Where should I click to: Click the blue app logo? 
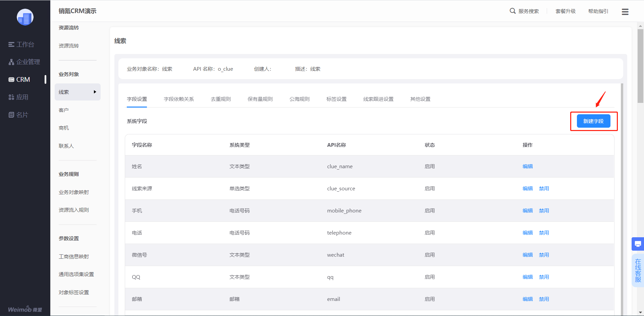[x=25, y=17]
